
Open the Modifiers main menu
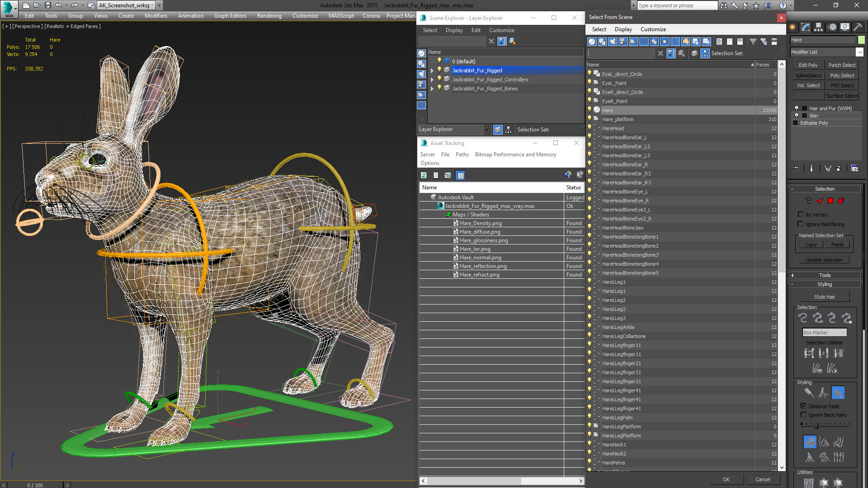tap(156, 16)
